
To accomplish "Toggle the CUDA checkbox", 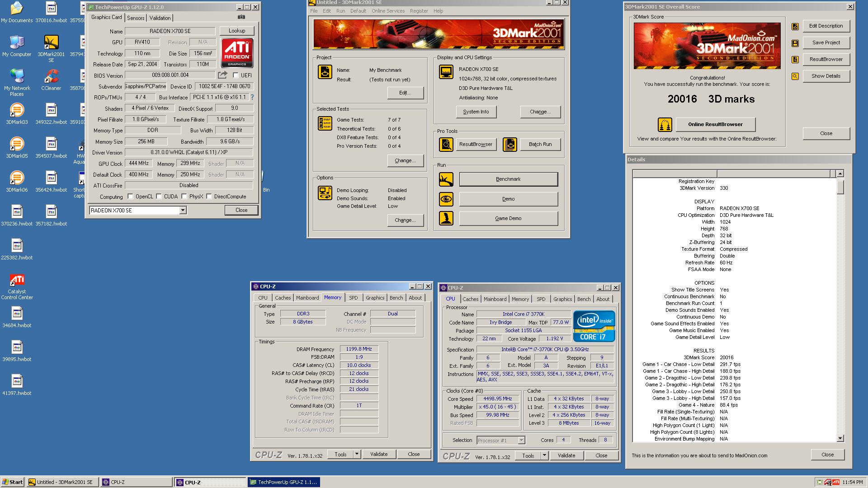I will (159, 197).
